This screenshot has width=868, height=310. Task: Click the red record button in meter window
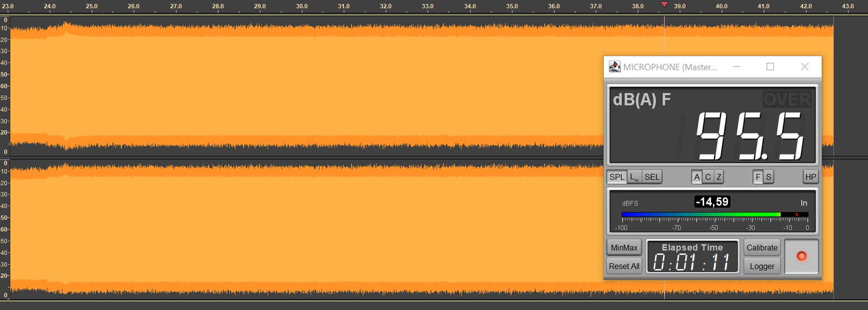(x=801, y=256)
